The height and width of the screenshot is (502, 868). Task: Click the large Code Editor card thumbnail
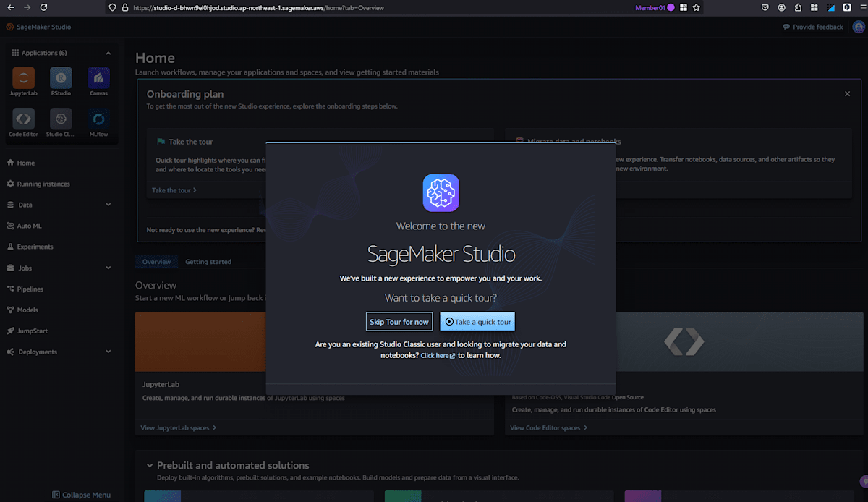pos(684,342)
